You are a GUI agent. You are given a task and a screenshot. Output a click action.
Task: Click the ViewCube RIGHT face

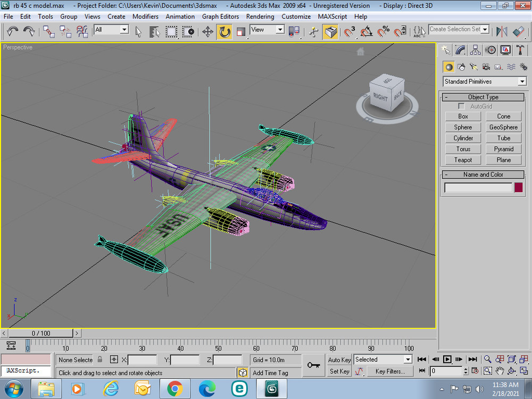[380, 97]
